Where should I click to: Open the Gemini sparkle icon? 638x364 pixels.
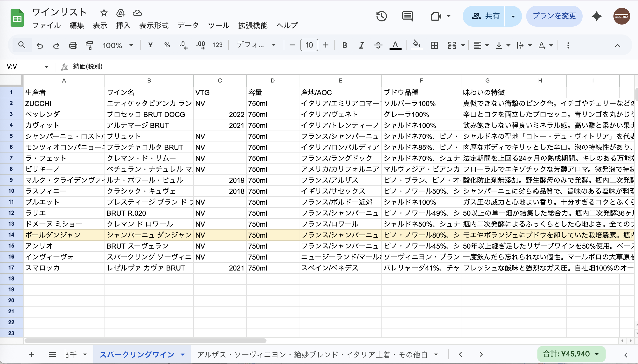tap(597, 16)
